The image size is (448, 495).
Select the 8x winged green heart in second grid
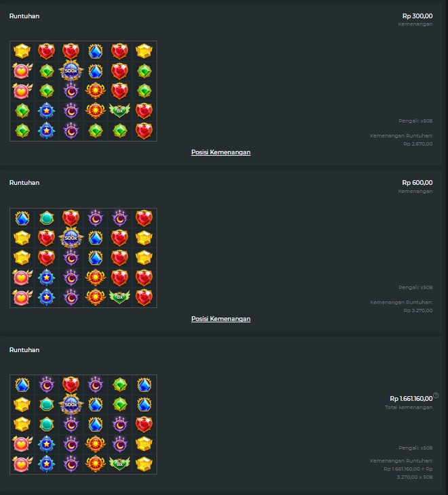pos(119,297)
